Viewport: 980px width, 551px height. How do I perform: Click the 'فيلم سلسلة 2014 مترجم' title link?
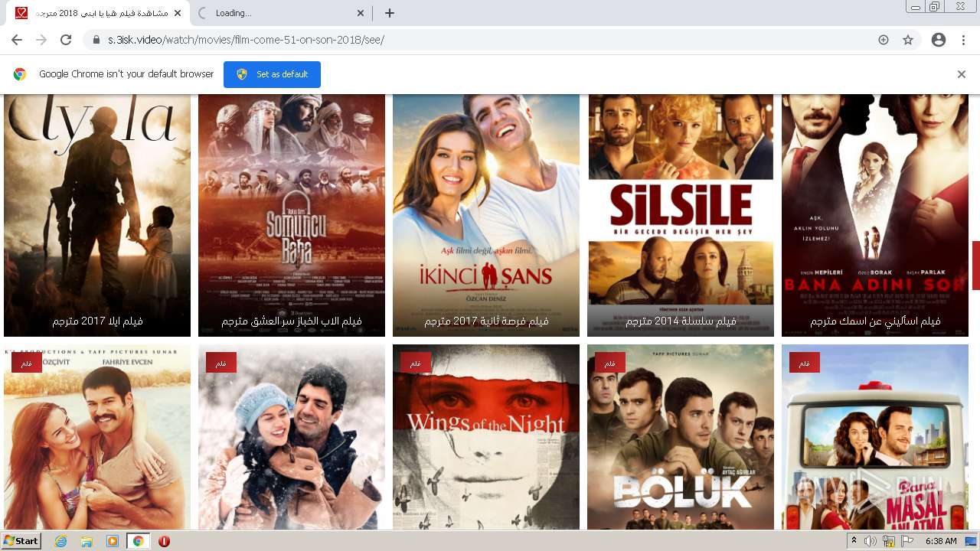(x=681, y=321)
